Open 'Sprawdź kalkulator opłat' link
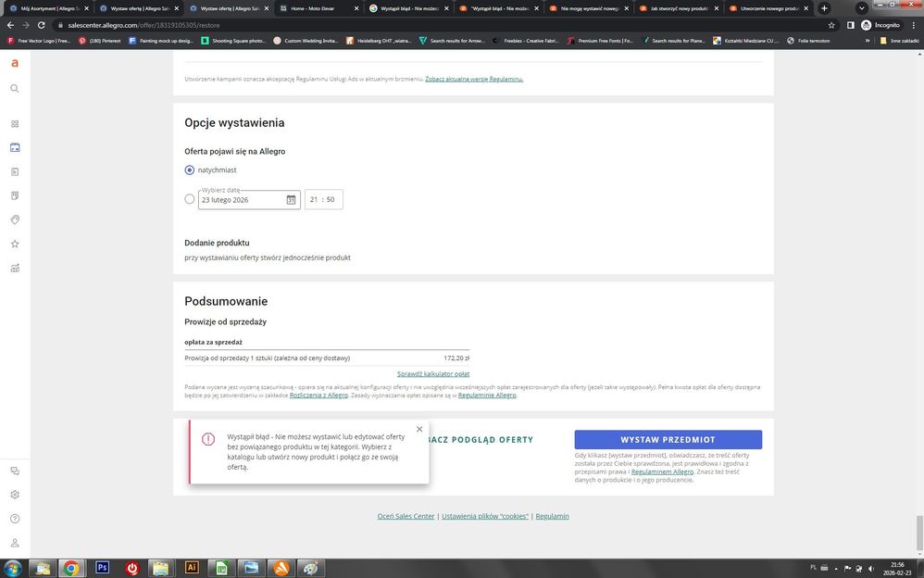This screenshot has height=578, width=924. pos(432,374)
